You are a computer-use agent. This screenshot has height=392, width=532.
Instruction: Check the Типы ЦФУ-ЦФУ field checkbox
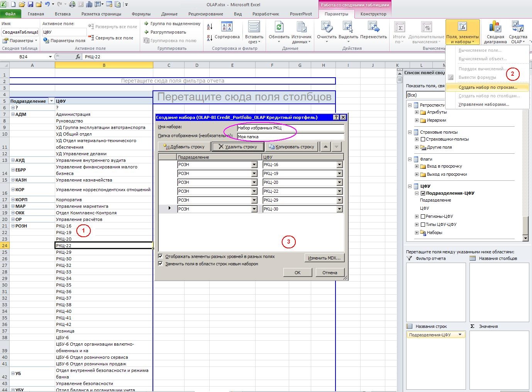click(x=423, y=224)
